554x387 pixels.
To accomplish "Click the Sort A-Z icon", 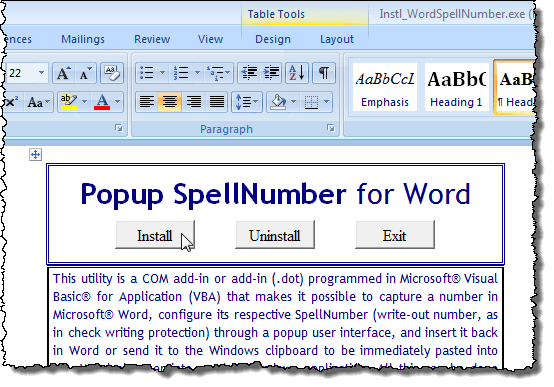I will pyautogui.click(x=297, y=73).
